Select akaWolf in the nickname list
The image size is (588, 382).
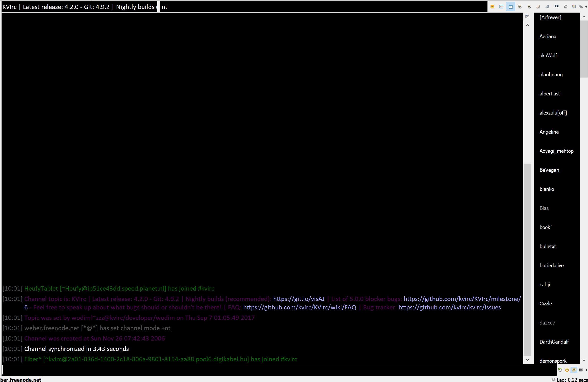pyautogui.click(x=548, y=55)
